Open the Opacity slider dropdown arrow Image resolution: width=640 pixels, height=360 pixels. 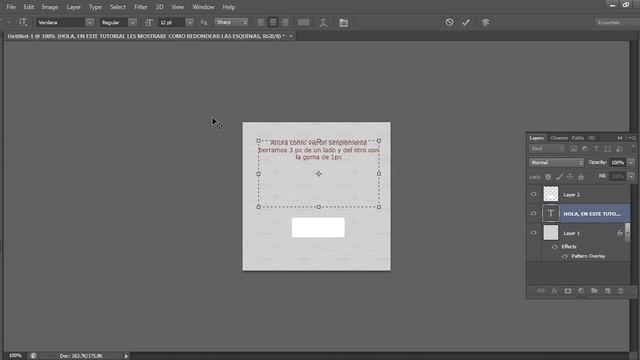click(x=631, y=162)
